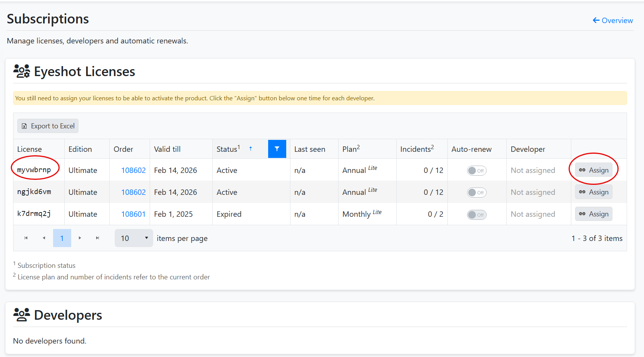Screen dimensions: 644x357
Task: Jump to last page arrow
Action: (98, 238)
